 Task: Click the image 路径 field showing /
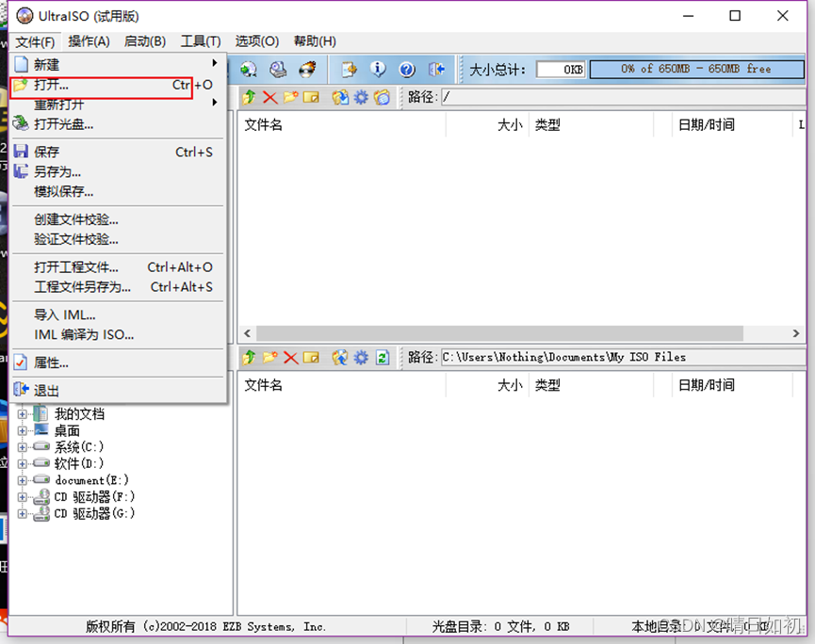[x=623, y=97]
